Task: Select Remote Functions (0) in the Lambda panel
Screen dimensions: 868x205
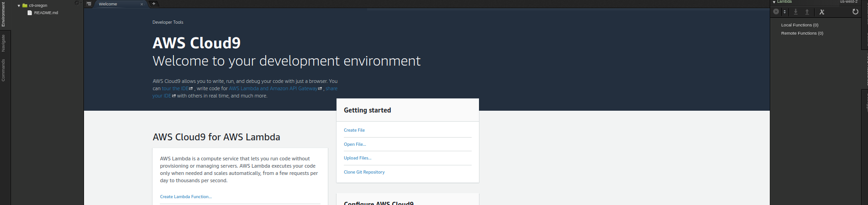Action: [802, 33]
